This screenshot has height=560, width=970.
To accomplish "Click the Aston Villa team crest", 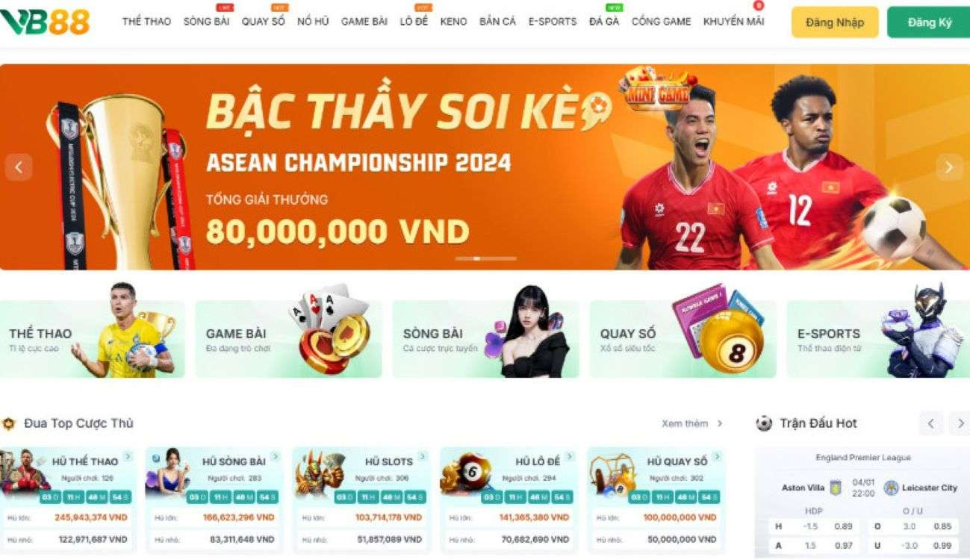I will 836,488.
